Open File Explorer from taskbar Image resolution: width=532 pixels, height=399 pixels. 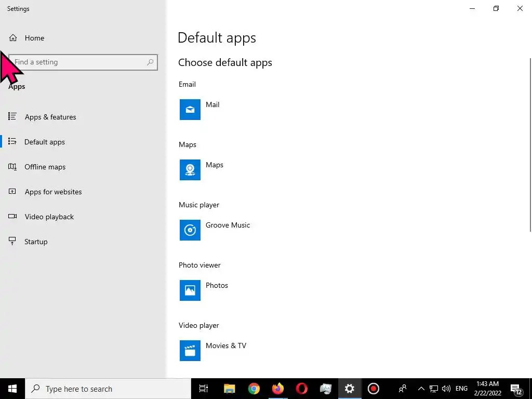tap(229, 389)
